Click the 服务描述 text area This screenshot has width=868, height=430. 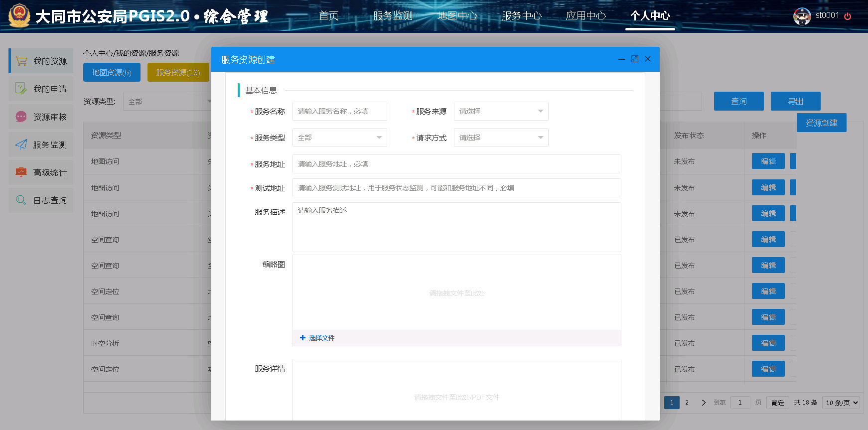point(457,227)
